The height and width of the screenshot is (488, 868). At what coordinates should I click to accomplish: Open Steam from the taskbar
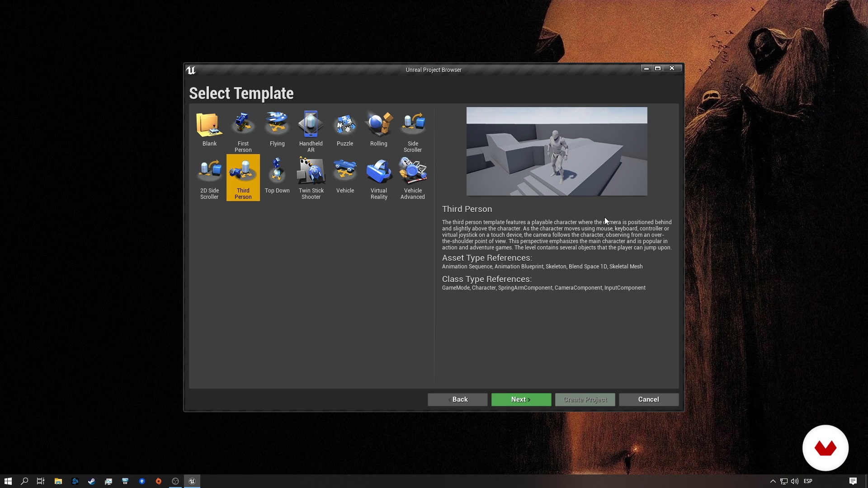[x=91, y=481]
